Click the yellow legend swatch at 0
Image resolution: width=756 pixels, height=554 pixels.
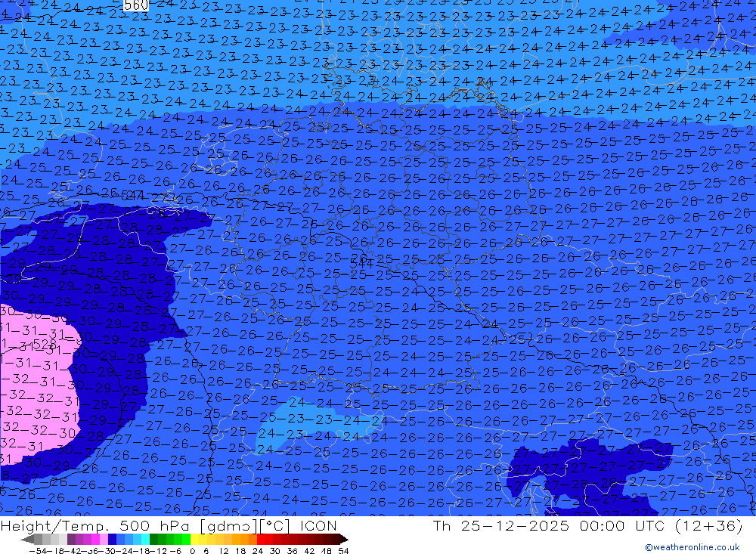point(194,539)
